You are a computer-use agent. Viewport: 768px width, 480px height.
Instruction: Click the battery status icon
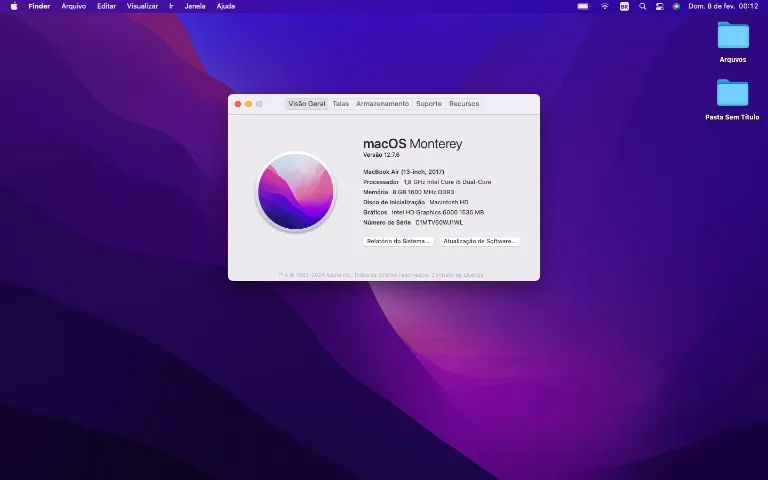(583, 6)
